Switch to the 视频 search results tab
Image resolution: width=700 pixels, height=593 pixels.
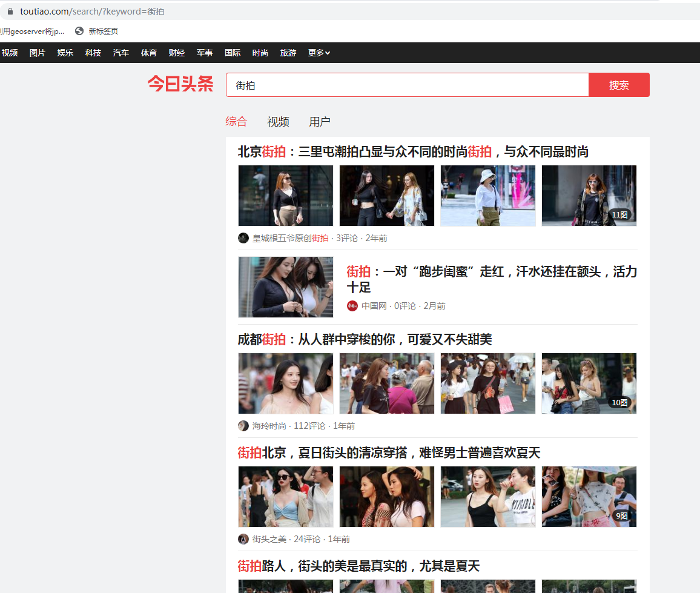[278, 122]
